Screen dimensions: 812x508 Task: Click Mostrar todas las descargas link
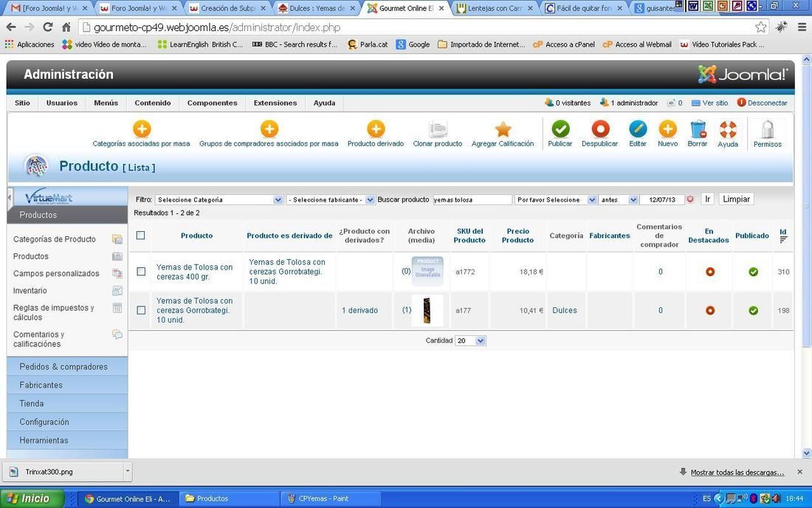(x=737, y=473)
